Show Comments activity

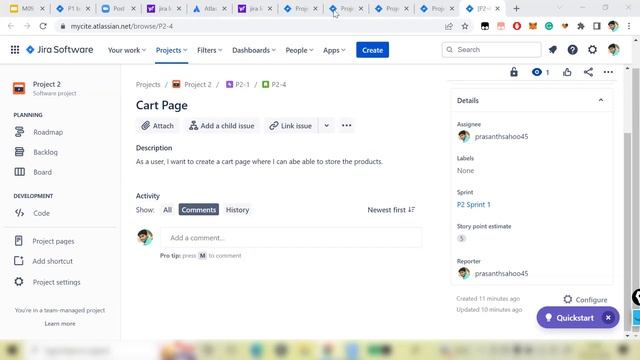pyautogui.click(x=198, y=210)
